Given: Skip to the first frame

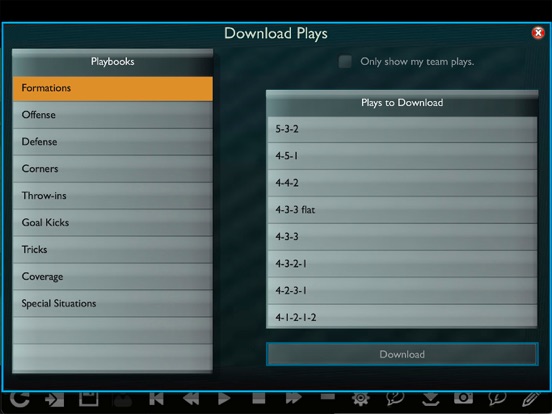Looking at the screenshot, I should pyautogui.click(x=156, y=399).
